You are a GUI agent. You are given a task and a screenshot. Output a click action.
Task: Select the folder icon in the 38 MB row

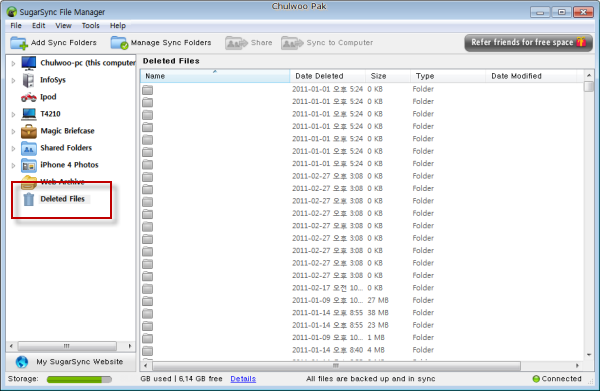coord(147,313)
